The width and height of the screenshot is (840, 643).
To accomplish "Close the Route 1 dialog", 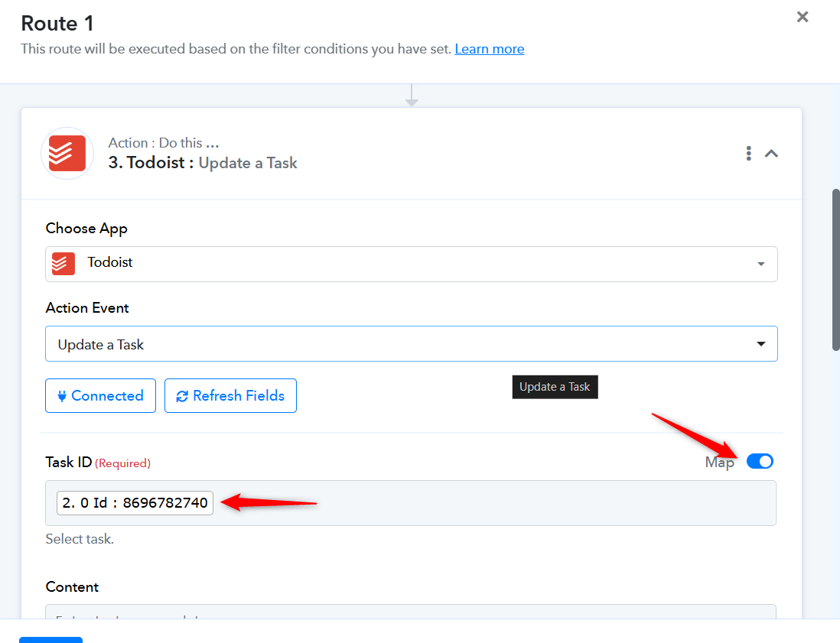I will [802, 17].
